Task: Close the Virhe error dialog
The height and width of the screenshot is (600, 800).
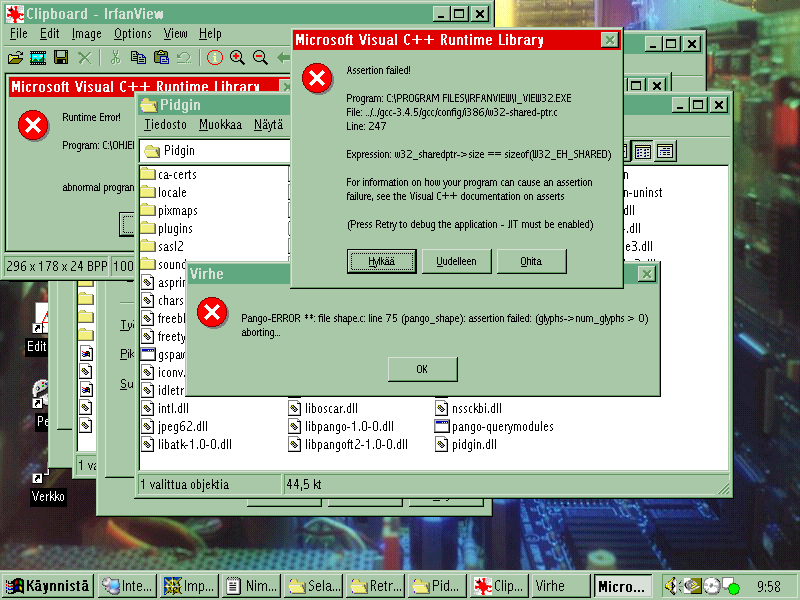Action: tap(646, 274)
